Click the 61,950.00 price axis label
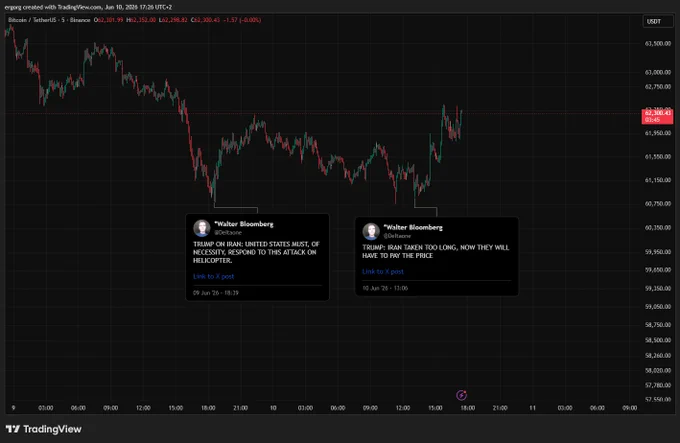This screenshot has width=680, height=443. 657,133
